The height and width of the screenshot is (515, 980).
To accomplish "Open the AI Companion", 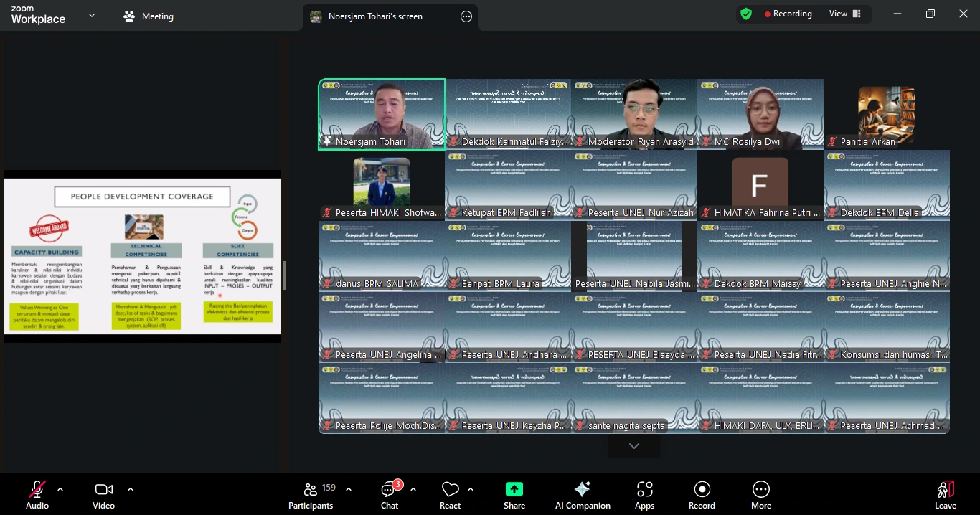I will pyautogui.click(x=582, y=489).
